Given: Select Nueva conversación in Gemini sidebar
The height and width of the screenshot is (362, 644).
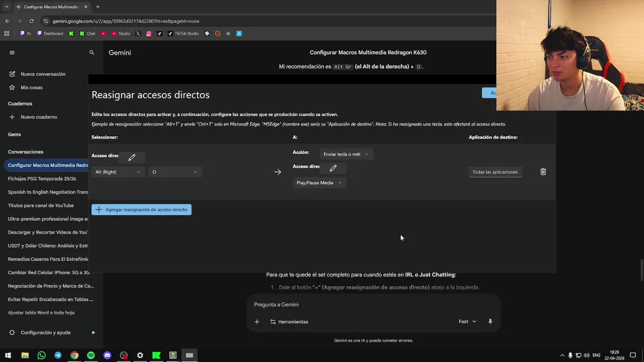Looking at the screenshot, I should tap(43, 74).
